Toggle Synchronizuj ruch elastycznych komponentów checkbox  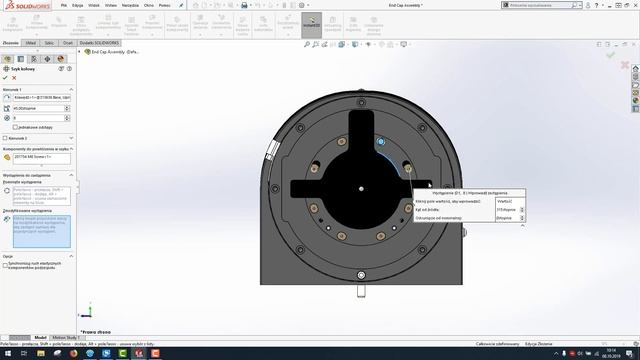(5, 265)
